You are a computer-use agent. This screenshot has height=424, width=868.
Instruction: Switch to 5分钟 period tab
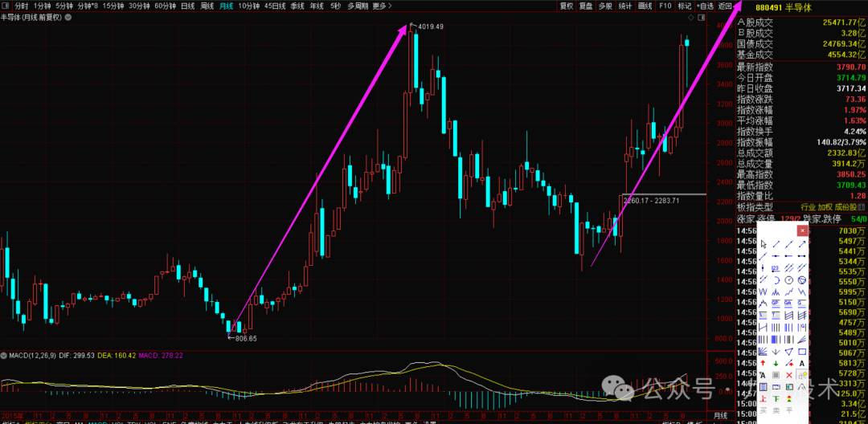coord(64,6)
